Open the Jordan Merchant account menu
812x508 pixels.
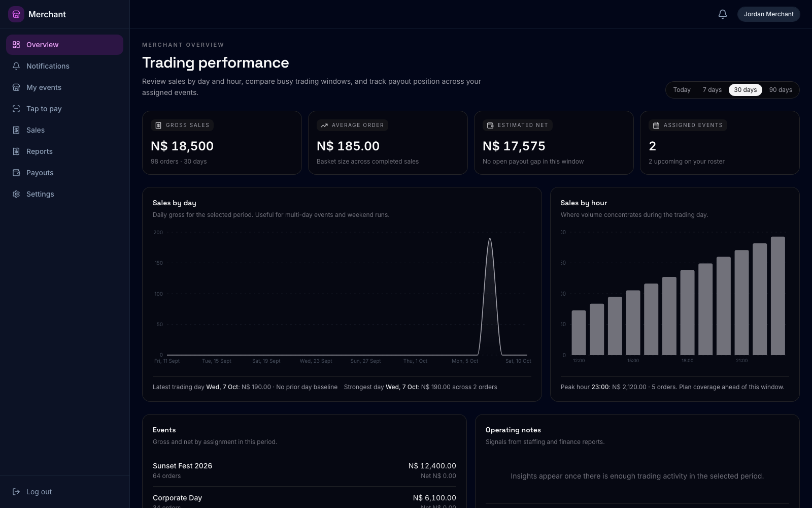768,14
